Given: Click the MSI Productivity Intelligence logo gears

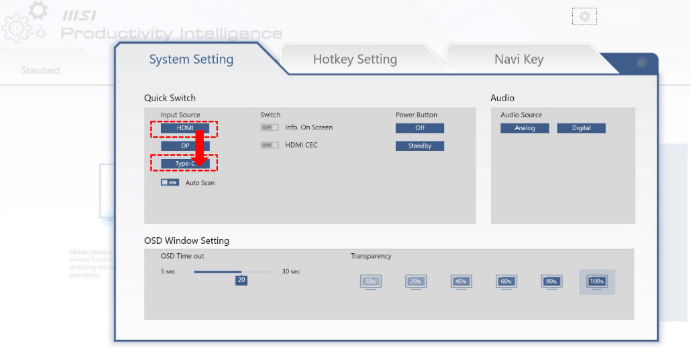Looking at the screenshot, I should point(24,22).
